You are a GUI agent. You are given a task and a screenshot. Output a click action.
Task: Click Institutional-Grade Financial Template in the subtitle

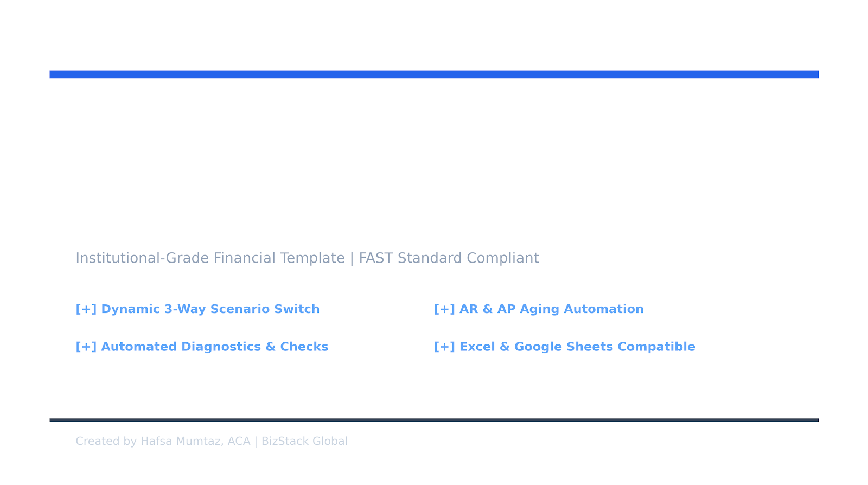click(210, 258)
